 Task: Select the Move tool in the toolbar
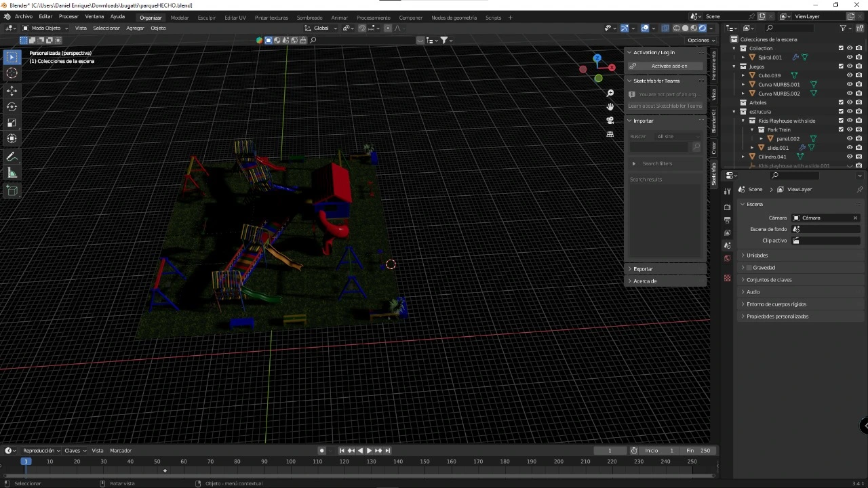coord(12,91)
